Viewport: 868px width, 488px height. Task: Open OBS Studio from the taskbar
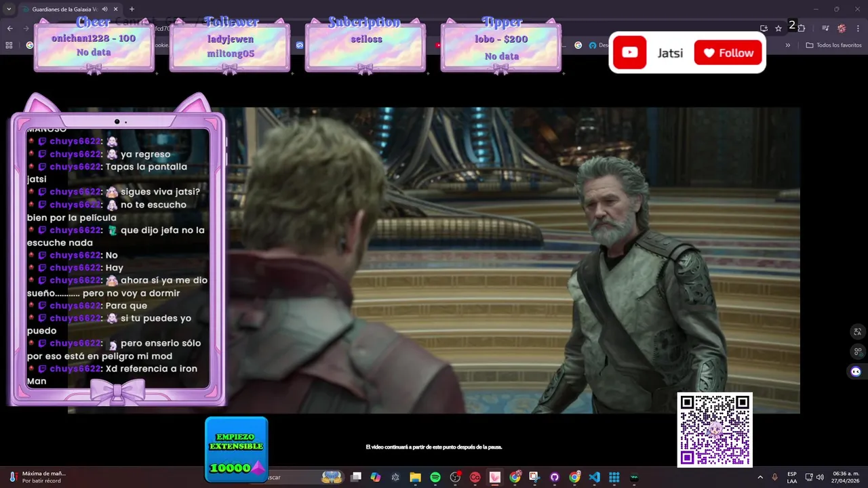point(455,477)
